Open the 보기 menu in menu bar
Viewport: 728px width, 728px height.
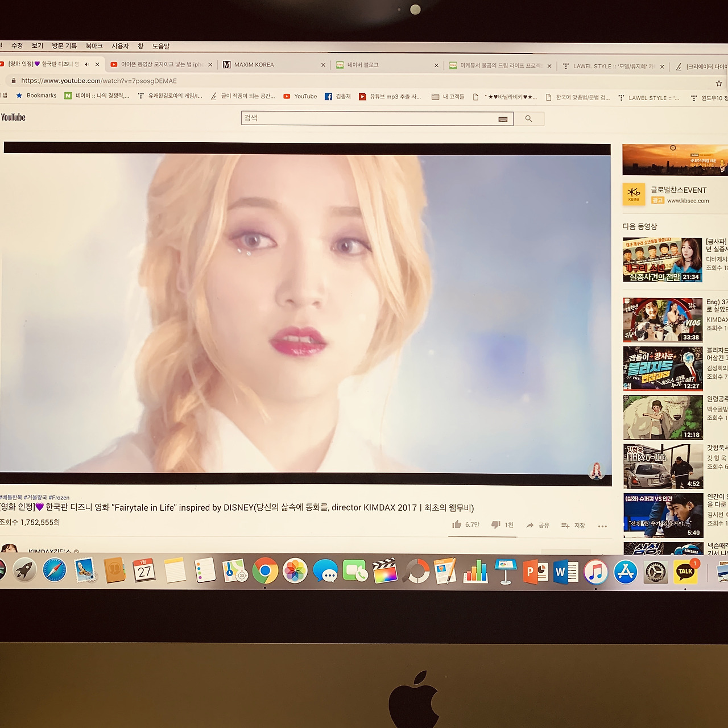pyautogui.click(x=38, y=45)
